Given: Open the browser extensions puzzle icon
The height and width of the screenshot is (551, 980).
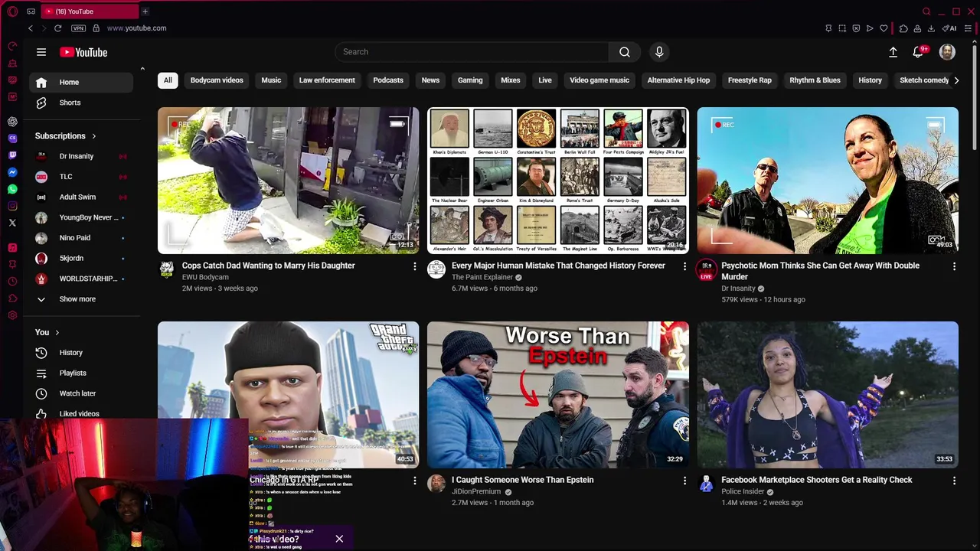Looking at the screenshot, I should [903, 28].
